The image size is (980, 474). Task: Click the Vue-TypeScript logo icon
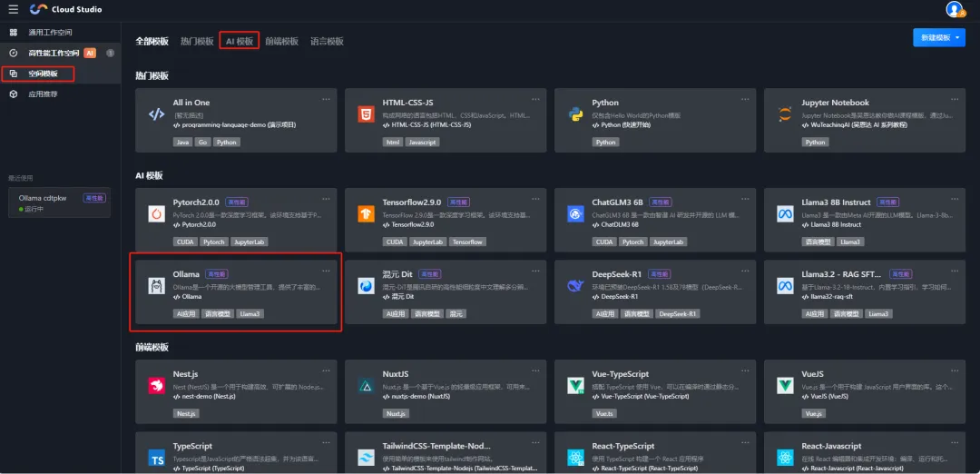575,385
